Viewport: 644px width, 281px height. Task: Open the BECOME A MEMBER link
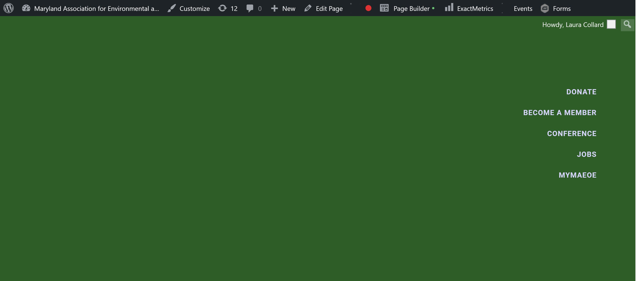click(x=559, y=113)
